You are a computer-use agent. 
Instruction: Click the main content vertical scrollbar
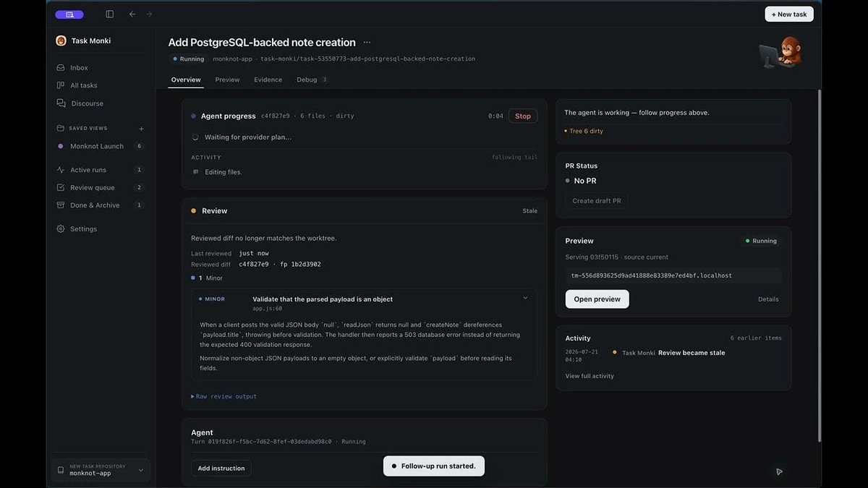pos(820,265)
